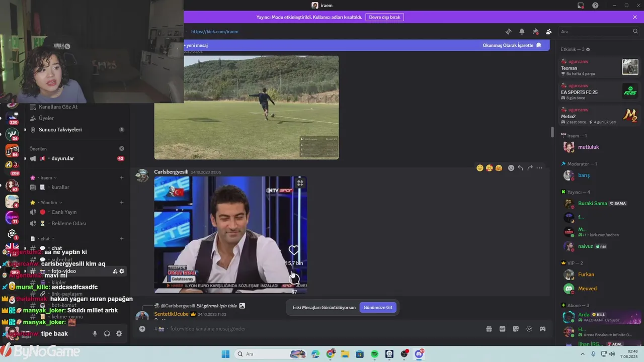Click the Carlsbergyesili username
644x362 pixels.
pos(171,172)
